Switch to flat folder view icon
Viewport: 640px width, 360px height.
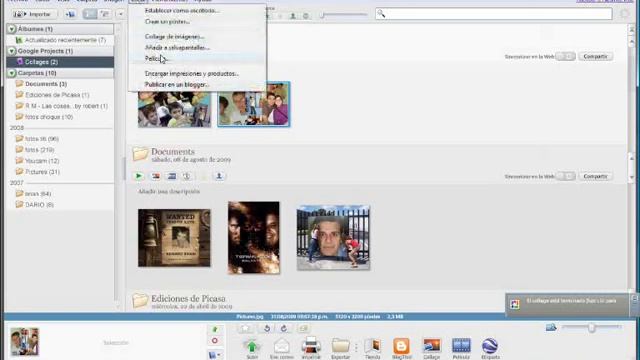[x=90, y=14]
